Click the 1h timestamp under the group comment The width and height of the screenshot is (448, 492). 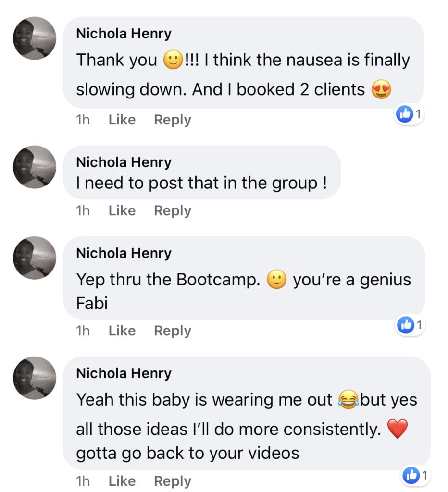pos(83,210)
